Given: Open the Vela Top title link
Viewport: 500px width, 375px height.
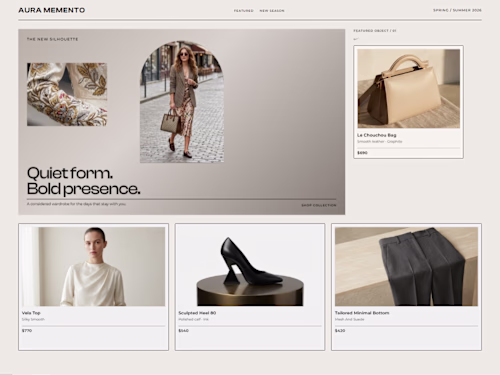Looking at the screenshot, I should tap(31, 313).
